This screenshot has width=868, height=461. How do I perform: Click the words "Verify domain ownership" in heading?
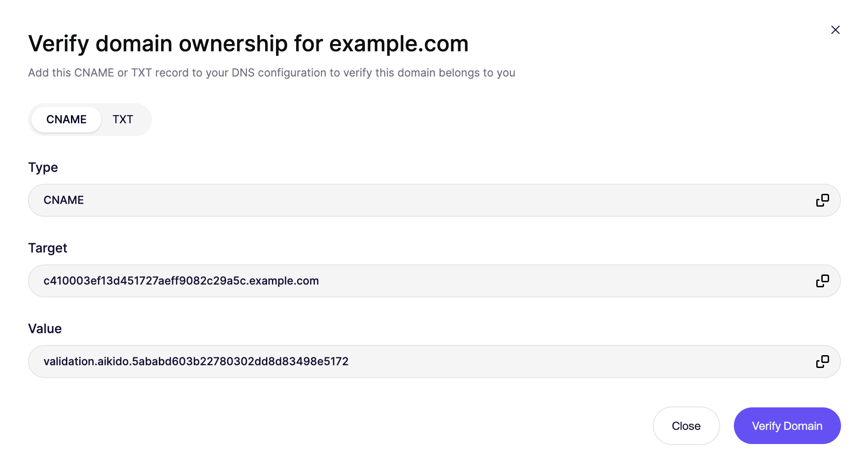[158, 44]
